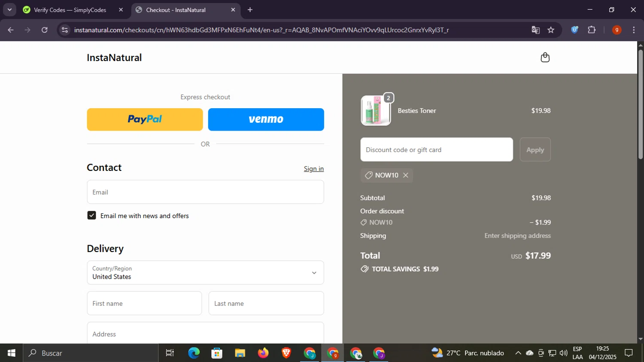Open the Extensions puzzle icon

coord(592,30)
